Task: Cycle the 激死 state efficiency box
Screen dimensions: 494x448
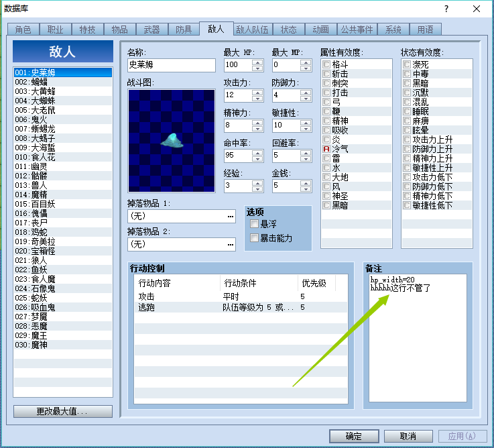Action: coord(407,64)
